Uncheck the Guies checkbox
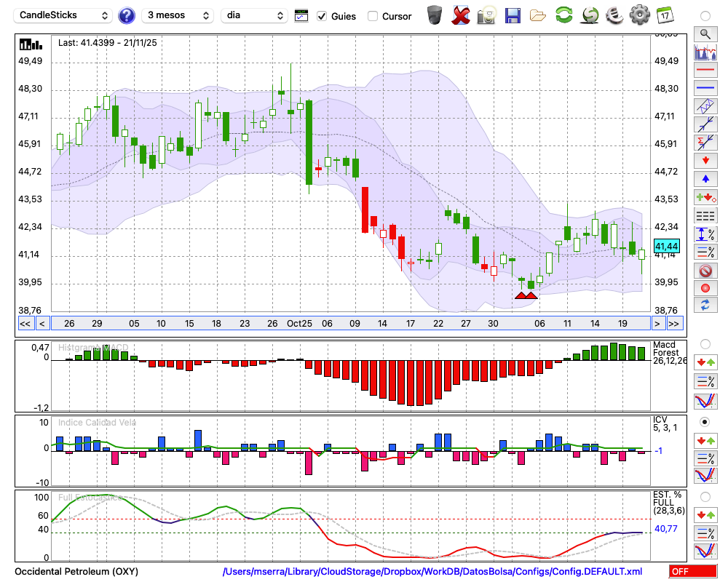728x582 pixels. tap(323, 16)
